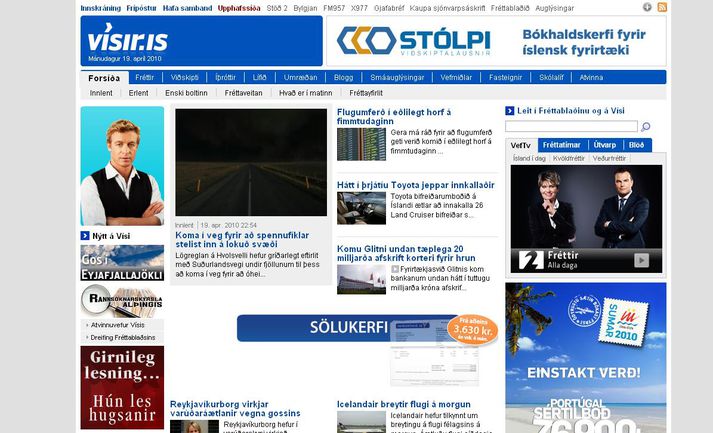Click the Frípóstur link
The height and width of the screenshot is (433, 713).
tap(141, 8)
